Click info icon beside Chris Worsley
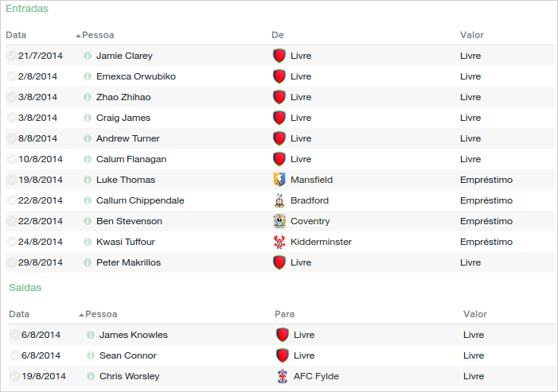Image resolution: width=558 pixels, height=392 pixels. 91,376
